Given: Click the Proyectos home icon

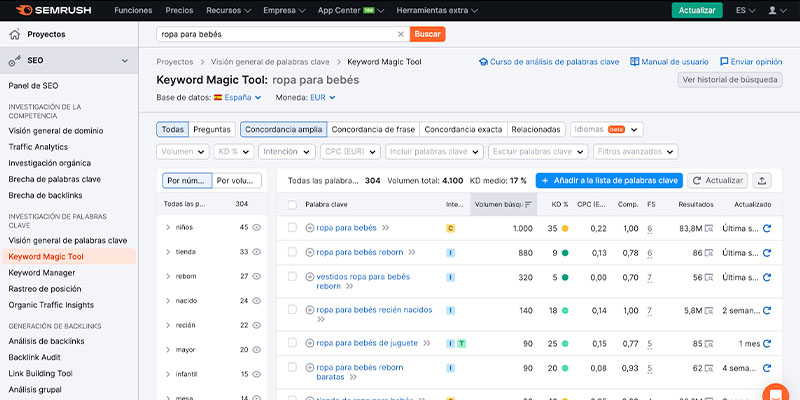Looking at the screenshot, I should click(15, 35).
